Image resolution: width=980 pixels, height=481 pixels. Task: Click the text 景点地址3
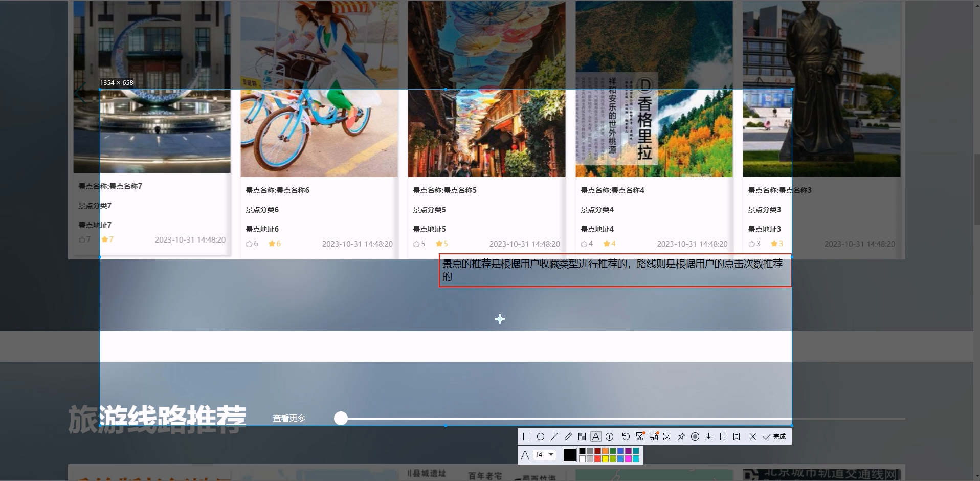tap(764, 229)
